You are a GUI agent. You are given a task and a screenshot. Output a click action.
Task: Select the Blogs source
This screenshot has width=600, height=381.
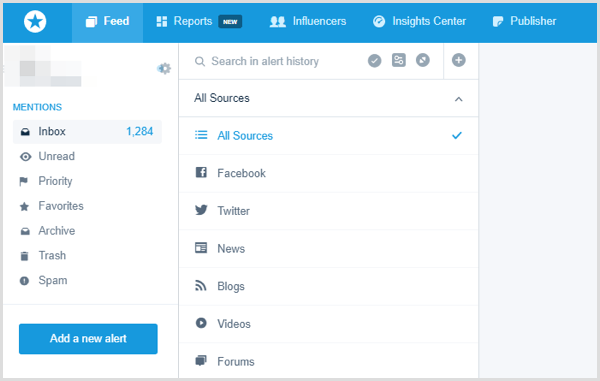[328, 286]
